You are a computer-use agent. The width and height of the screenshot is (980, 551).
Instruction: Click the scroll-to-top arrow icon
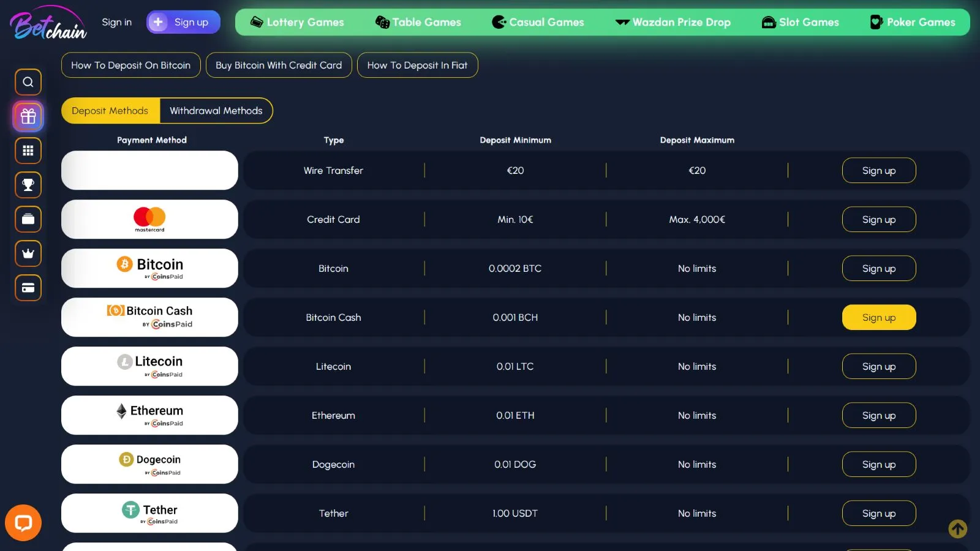click(957, 528)
